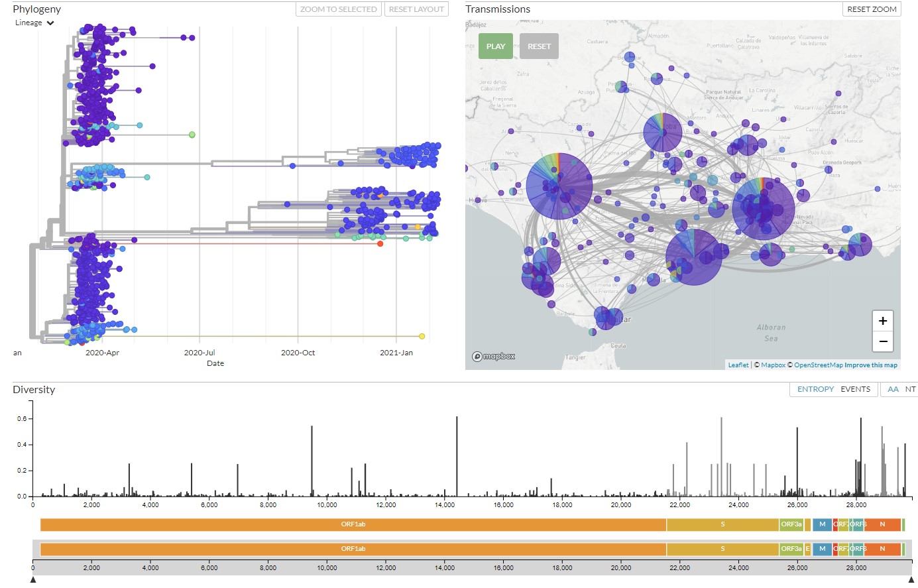Image resolution: width=918 pixels, height=588 pixels.
Task: Select the yellow tip node near 2021-Jan
Action: point(422,336)
